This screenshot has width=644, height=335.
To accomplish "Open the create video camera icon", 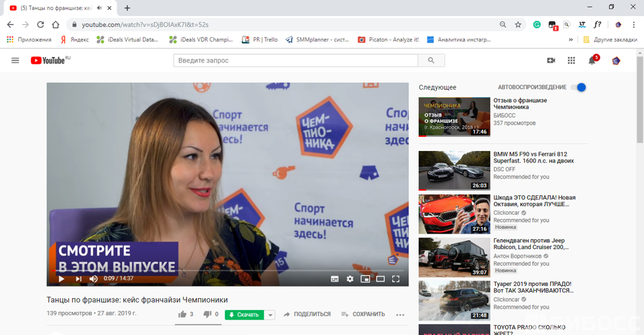I will (x=551, y=60).
